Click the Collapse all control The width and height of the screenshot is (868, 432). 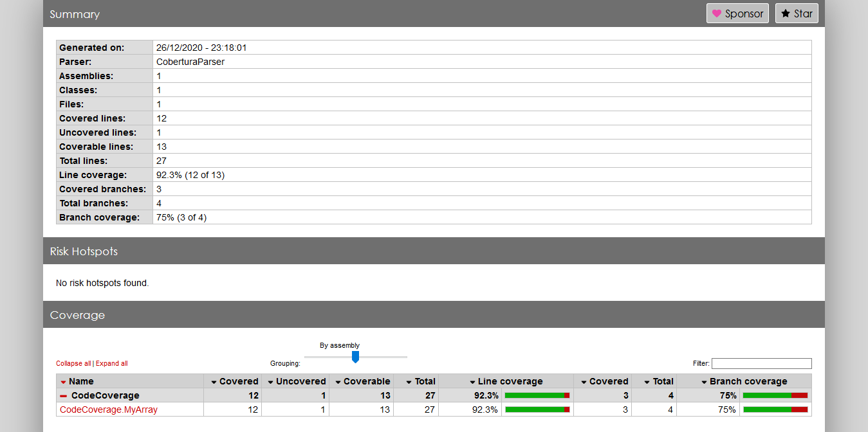(x=73, y=363)
